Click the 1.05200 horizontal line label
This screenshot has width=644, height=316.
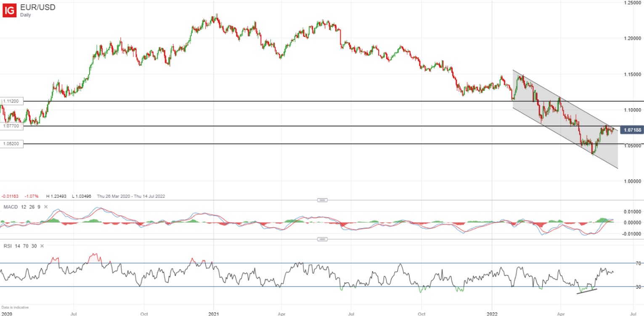coord(11,144)
